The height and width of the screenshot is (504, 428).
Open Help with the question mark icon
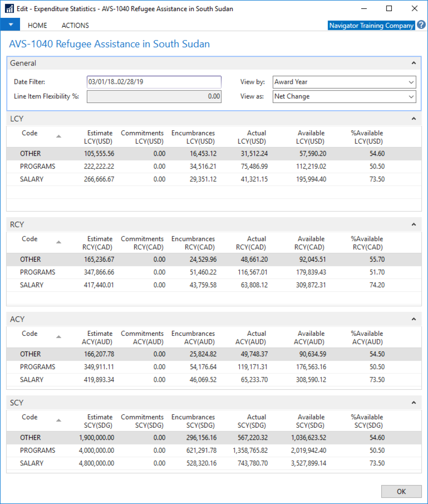pos(421,25)
